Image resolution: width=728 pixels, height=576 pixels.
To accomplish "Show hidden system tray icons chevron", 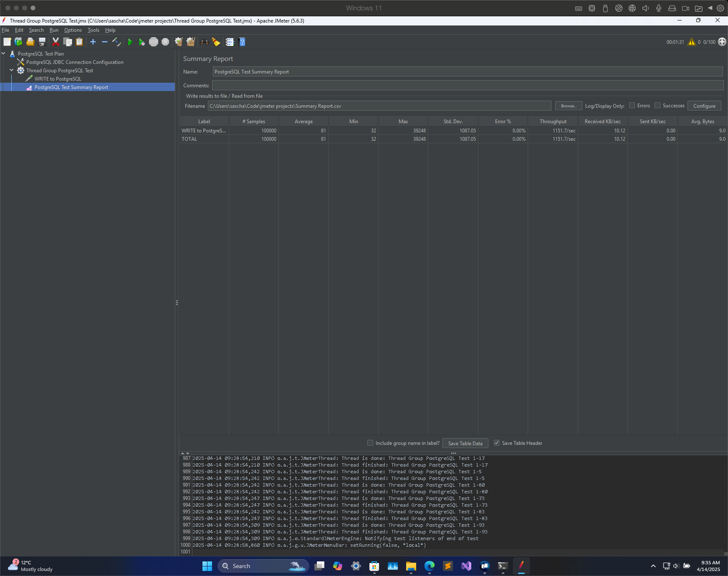I will [653, 566].
